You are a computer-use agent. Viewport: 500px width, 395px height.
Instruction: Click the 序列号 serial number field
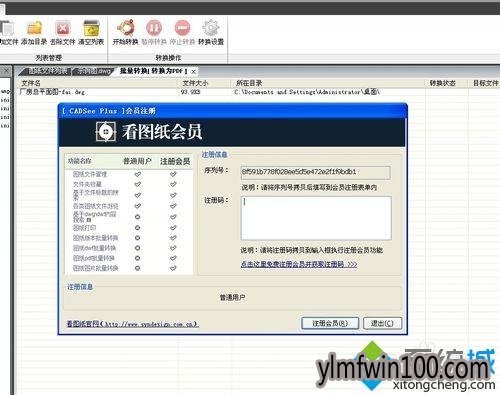tap(315, 172)
